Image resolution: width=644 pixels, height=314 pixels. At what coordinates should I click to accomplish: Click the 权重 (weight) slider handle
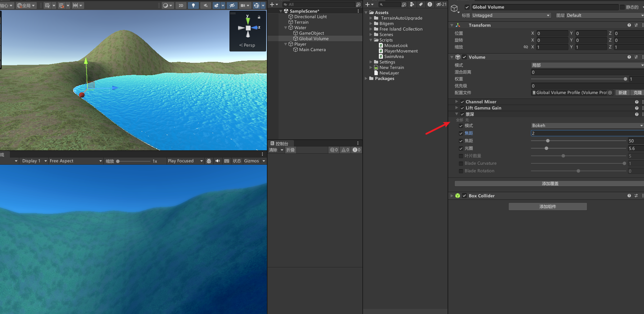pyautogui.click(x=625, y=79)
